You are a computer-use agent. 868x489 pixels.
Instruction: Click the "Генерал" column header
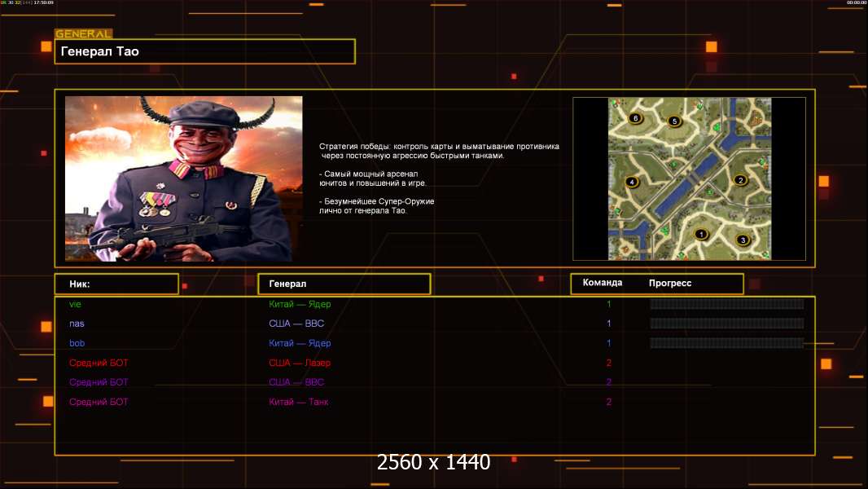click(344, 284)
